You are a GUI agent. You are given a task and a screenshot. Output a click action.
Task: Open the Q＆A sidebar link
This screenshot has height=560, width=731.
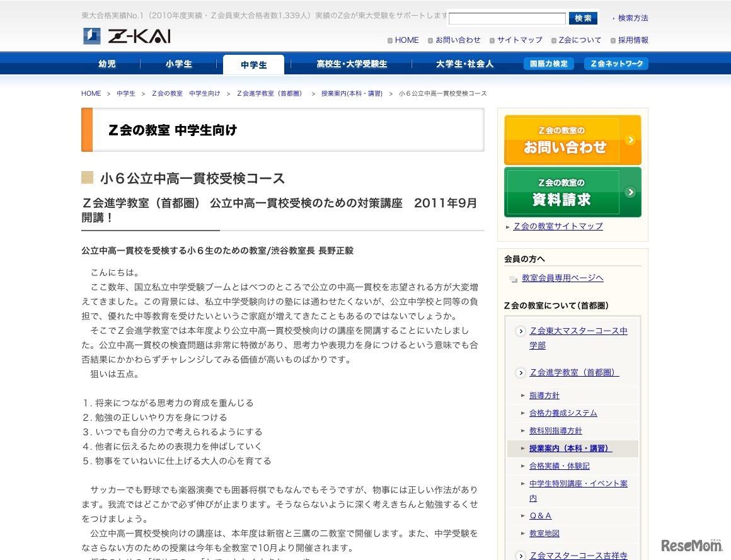coord(540,515)
